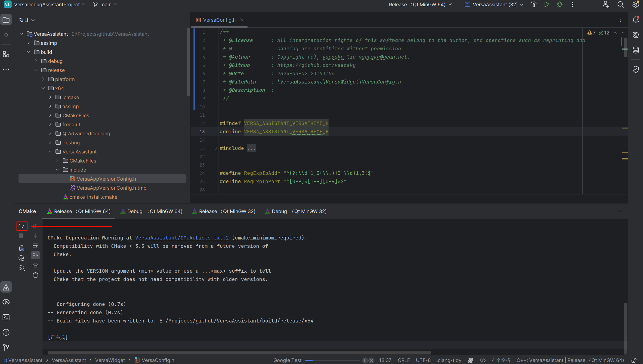The height and width of the screenshot is (364, 643).
Task: Hide the CMake tool window
Action: tap(620, 211)
